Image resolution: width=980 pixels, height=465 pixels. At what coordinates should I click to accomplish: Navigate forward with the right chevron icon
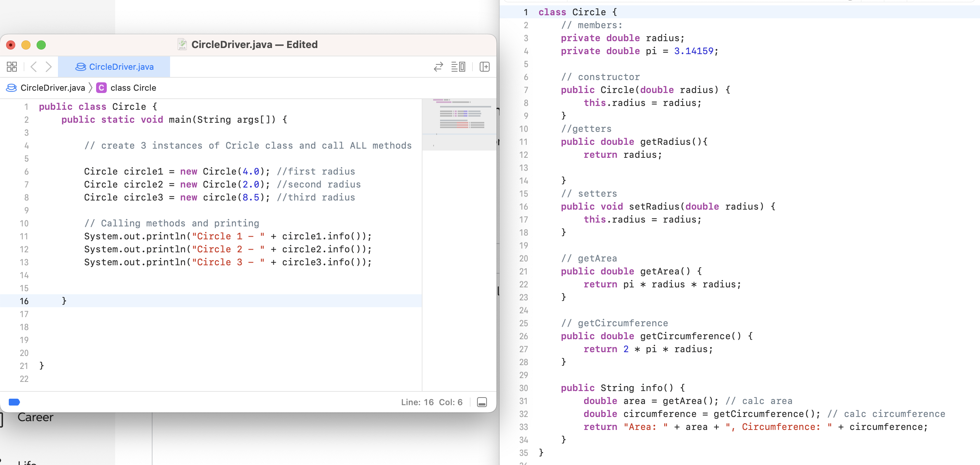[x=48, y=66]
